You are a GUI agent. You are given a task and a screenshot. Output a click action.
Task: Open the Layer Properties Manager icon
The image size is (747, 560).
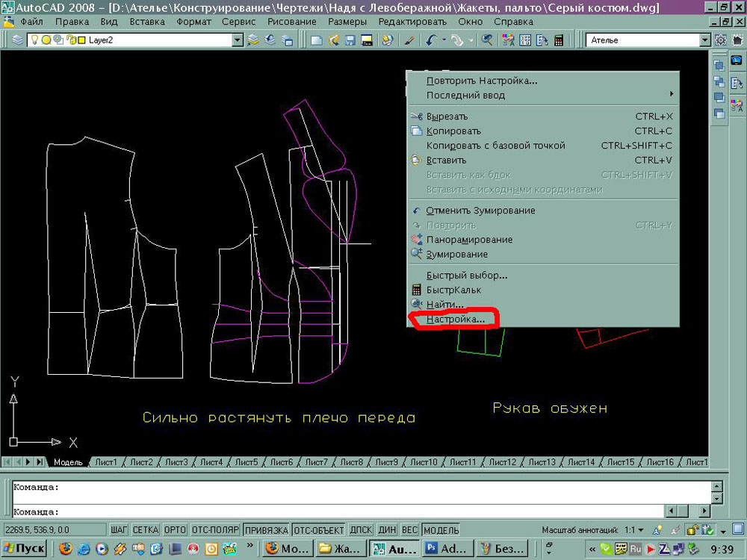[x=17, y=40]
